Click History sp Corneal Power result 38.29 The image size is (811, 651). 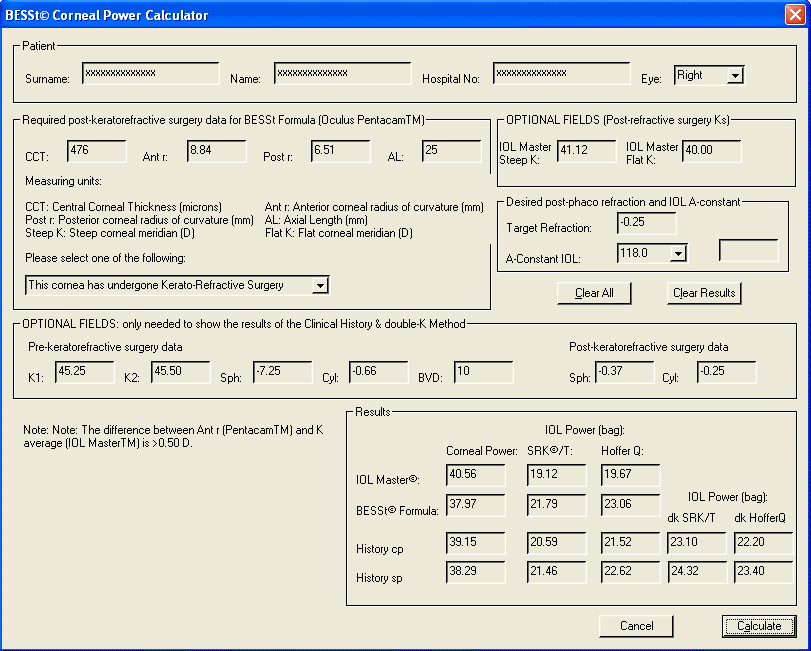475,572
